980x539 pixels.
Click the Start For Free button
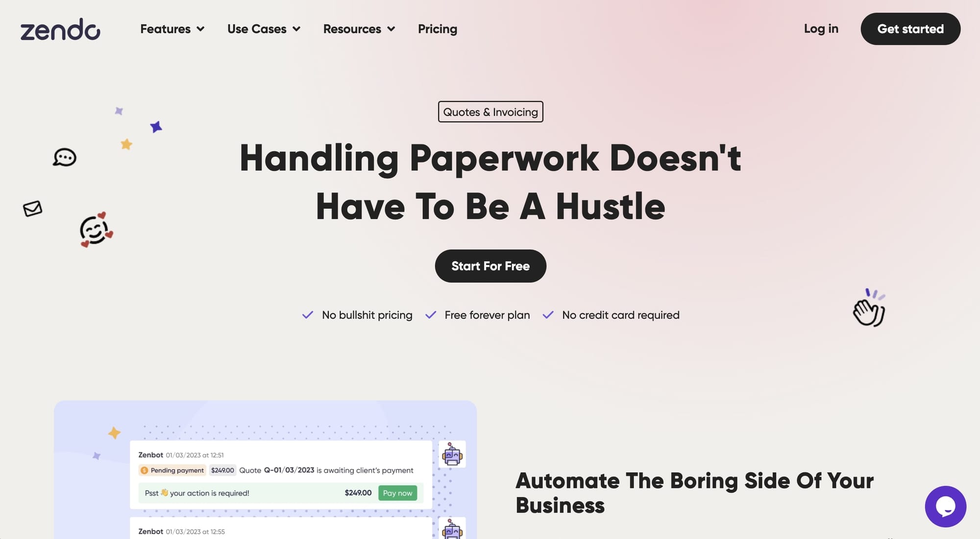coord(490,265)
